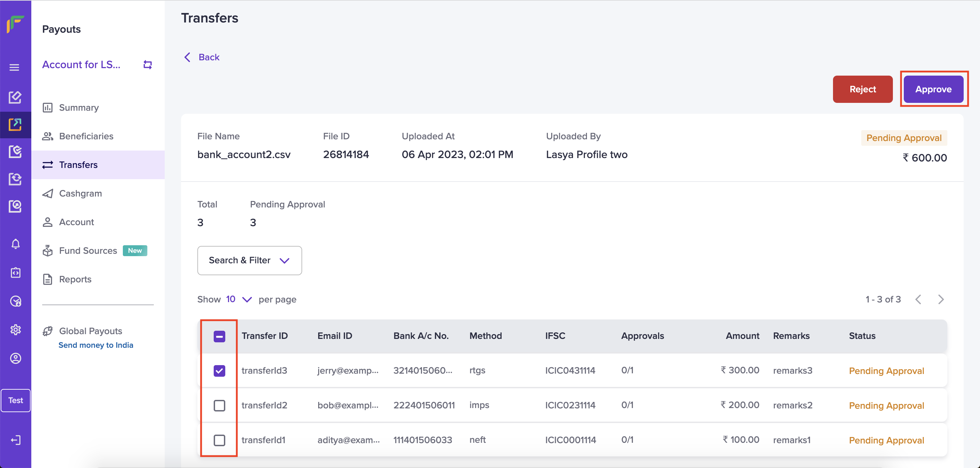Click the account switch icon
The width and height of the screenshot is (980, 468).
(x=148, y=65)
